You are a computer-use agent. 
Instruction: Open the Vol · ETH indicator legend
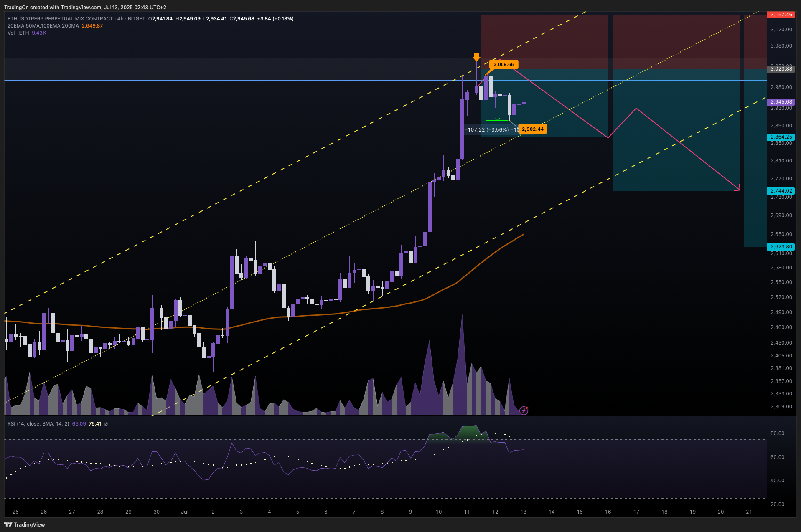pos(18,33)
